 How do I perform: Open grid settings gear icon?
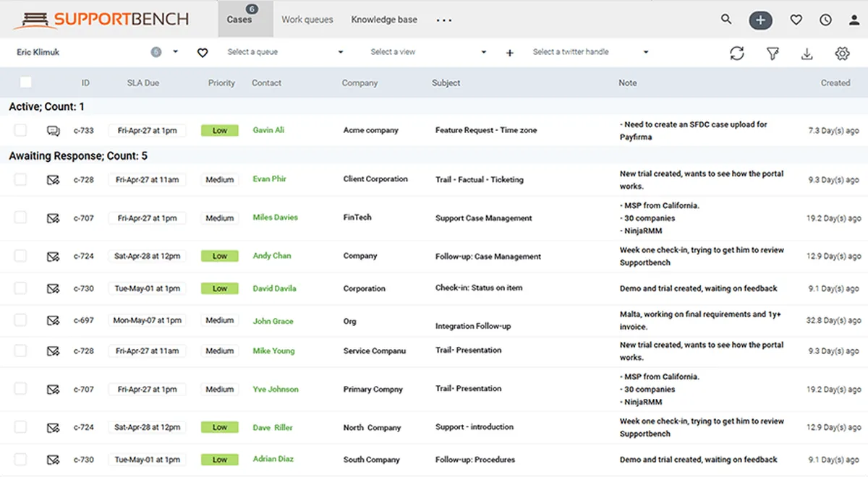tap(841, 53)
